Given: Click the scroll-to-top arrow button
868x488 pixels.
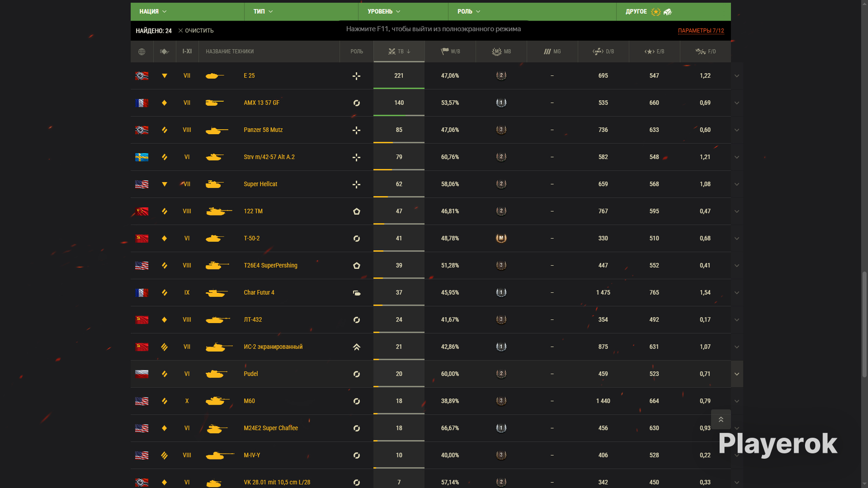Looking at the screenshot, I should pos(721,420).
